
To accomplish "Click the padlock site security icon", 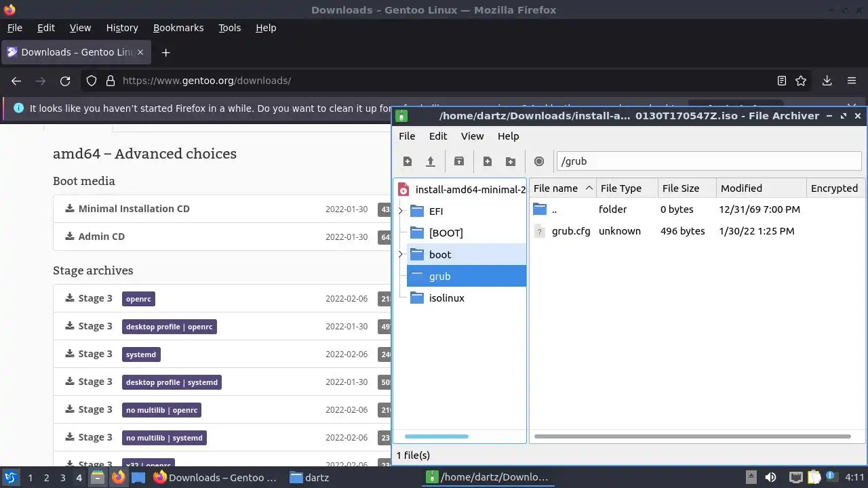I will pos(110,81).
